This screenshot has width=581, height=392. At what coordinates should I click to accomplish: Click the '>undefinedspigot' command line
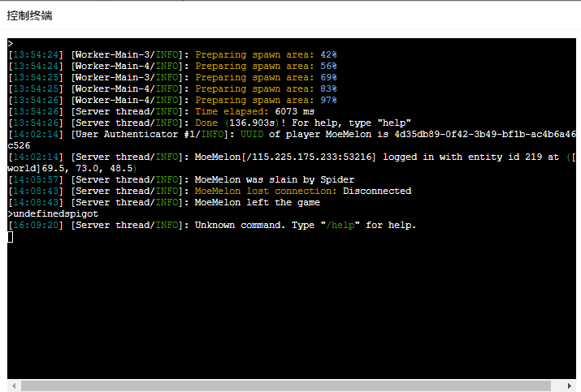click(x=53, y=214)
